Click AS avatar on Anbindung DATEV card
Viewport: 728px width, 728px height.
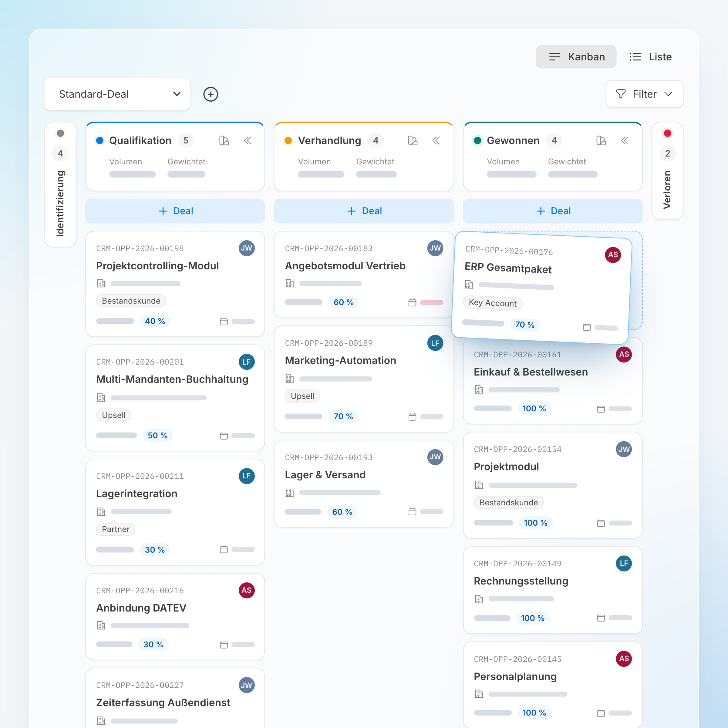pos(247,590)
